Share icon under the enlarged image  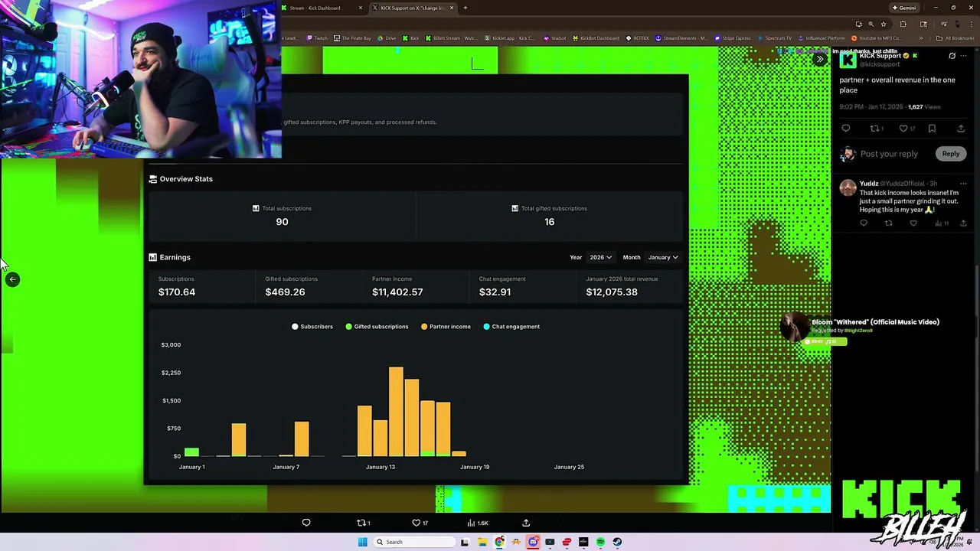pos(526,523)
